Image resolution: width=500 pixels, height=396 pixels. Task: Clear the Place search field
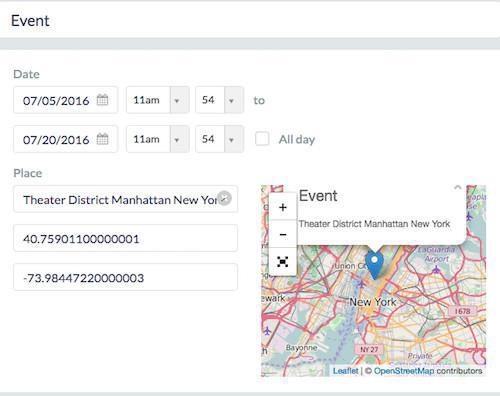coord(224,198)
